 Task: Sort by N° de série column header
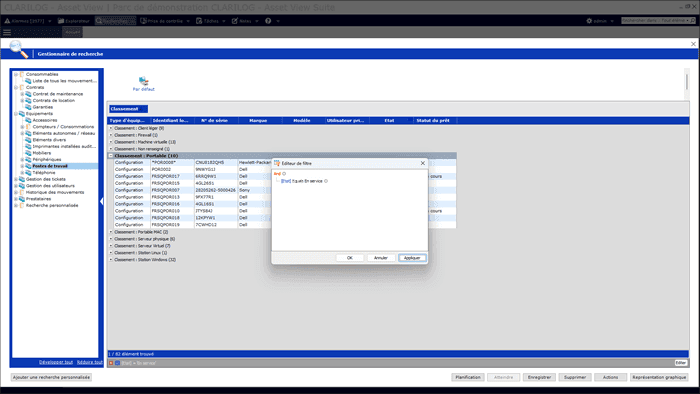216,120
